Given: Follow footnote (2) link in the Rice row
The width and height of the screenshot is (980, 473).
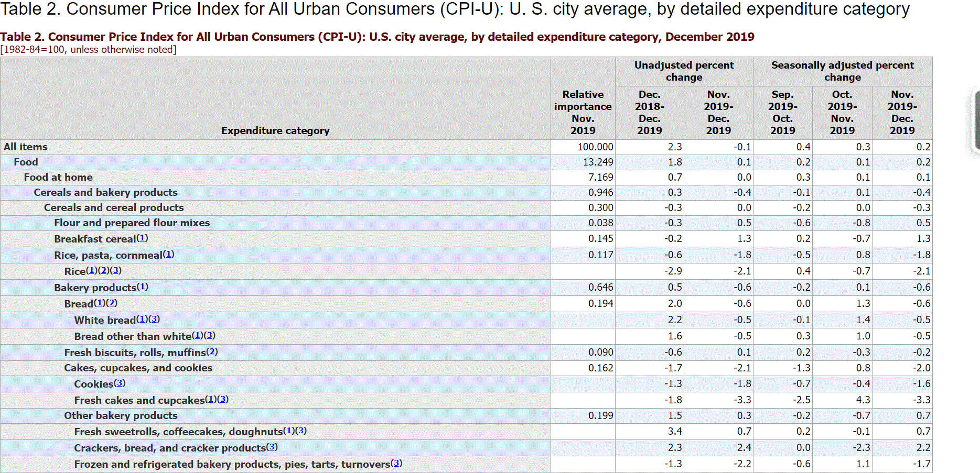Looking at the screenshot, I should point(103,270).
